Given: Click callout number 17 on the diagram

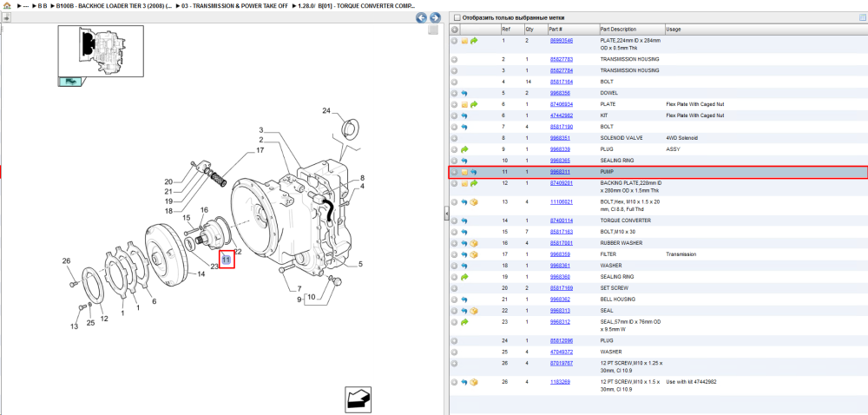Looking at the screenshot, I should pos(260,150).
